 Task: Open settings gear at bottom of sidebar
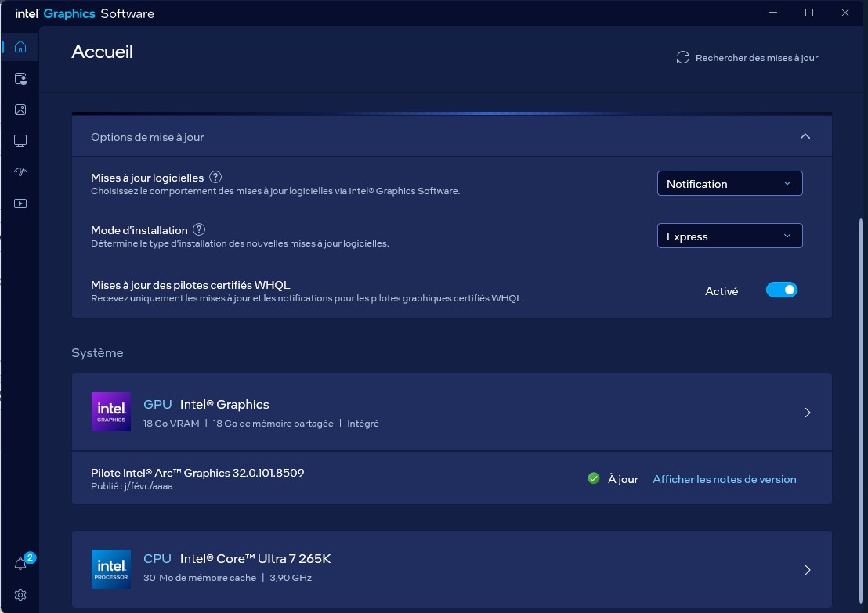[x=20, y=595]
